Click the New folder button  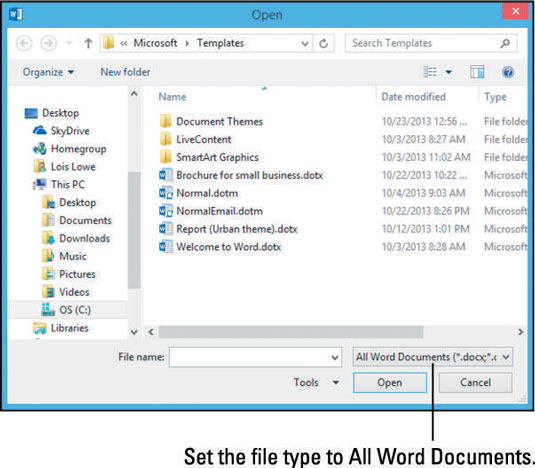pyautogui.click(x=125, y=72)
